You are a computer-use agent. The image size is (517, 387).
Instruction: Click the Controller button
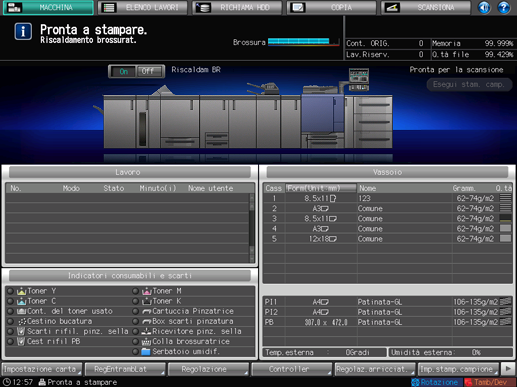pyautogui.click(x=291, y=369)
